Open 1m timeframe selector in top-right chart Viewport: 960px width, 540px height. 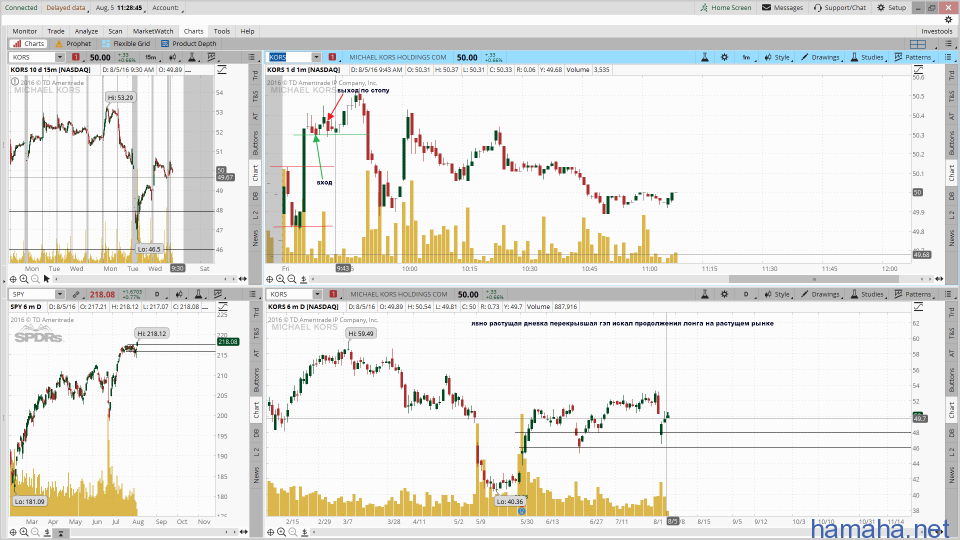pos(746,57)
